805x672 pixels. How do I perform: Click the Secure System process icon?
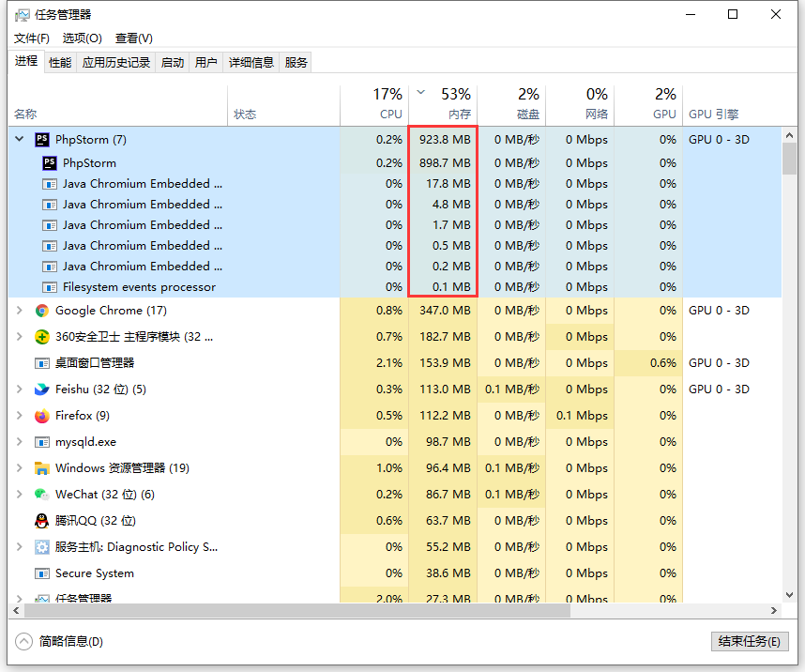pos(42,573)
